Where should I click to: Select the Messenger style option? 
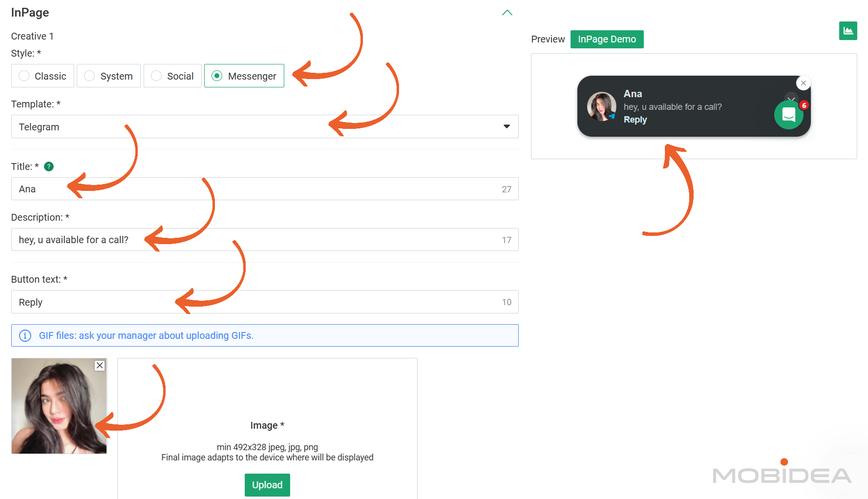click(244, 76)
